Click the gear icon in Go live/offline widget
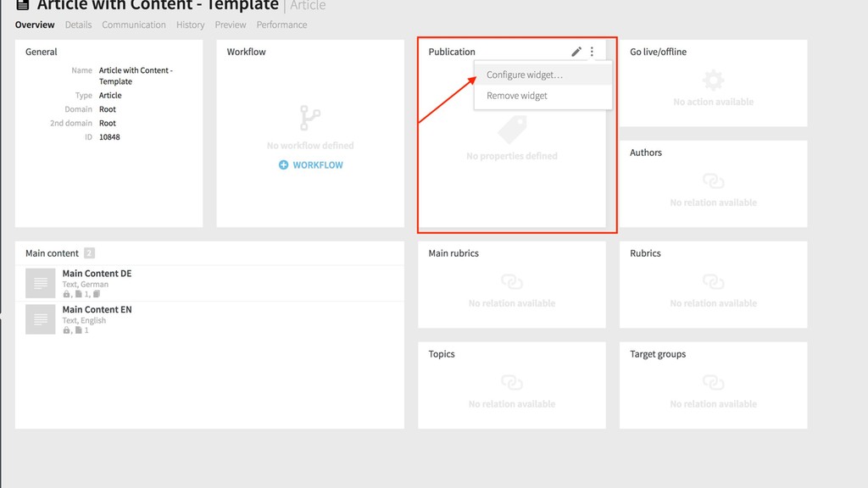This screenshot has height=488, width=868. tap(713, 80)
